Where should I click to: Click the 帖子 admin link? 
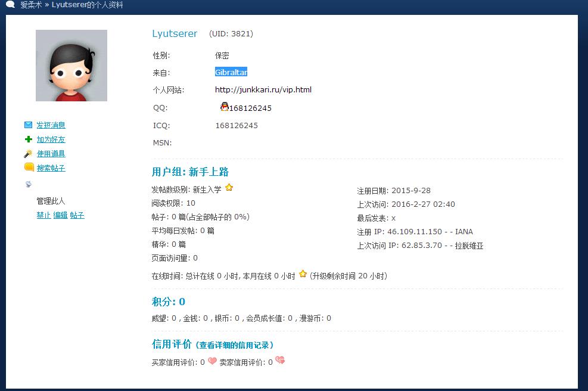(77, 215)
